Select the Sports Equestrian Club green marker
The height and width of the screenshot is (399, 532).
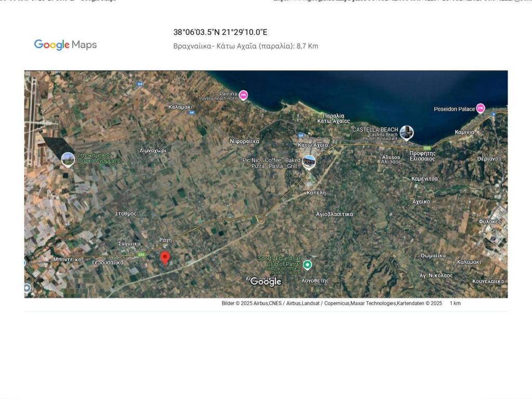click(x=308, y=265)
